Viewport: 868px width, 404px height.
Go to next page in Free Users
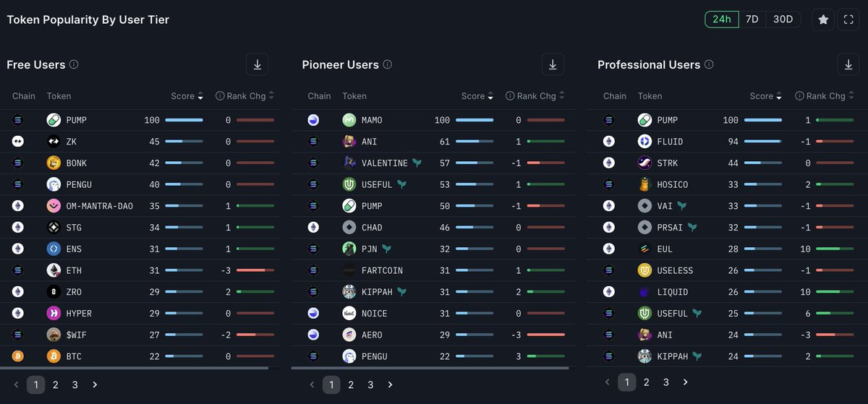[x=95, y=385]
